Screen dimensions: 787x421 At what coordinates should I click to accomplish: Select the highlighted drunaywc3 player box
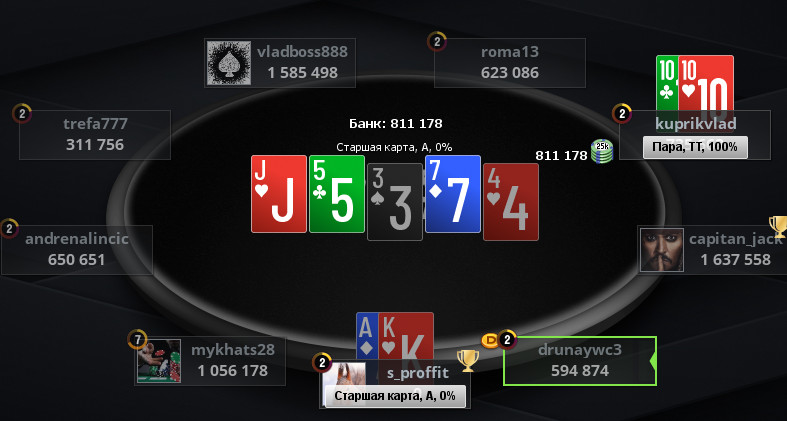(580, 361)
